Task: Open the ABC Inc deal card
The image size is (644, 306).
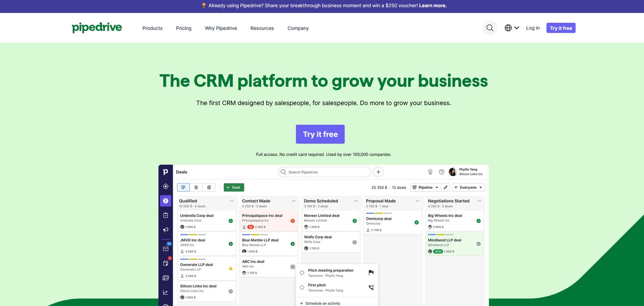Action: point(268,267)
